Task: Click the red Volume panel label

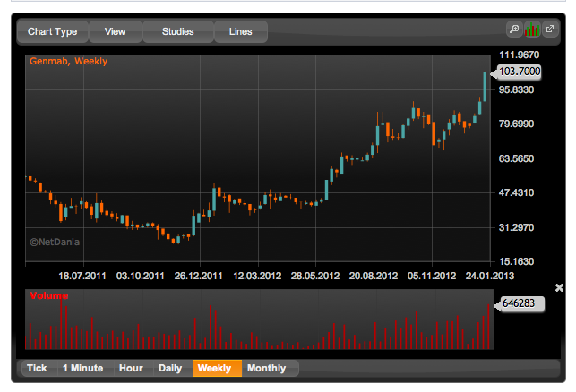Action: [49, 296]
